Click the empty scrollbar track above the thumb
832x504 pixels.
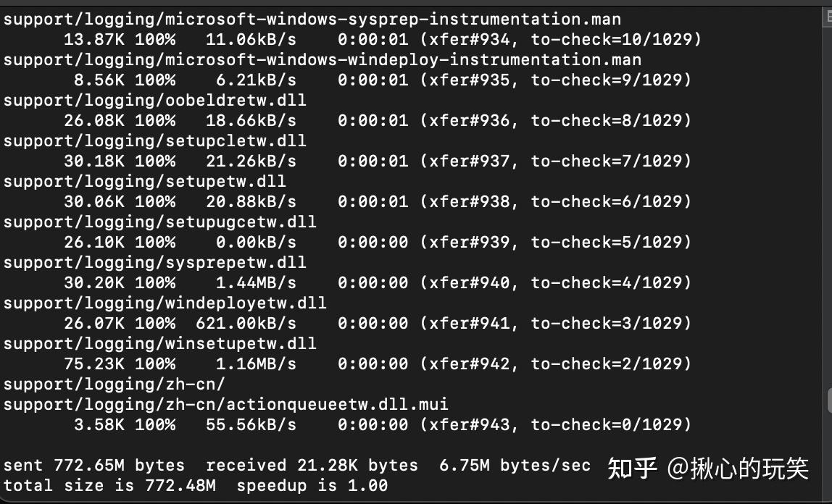[x=828, y=206]
